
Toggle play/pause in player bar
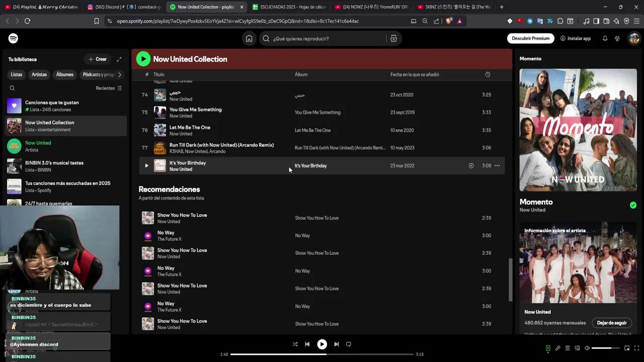322,344
